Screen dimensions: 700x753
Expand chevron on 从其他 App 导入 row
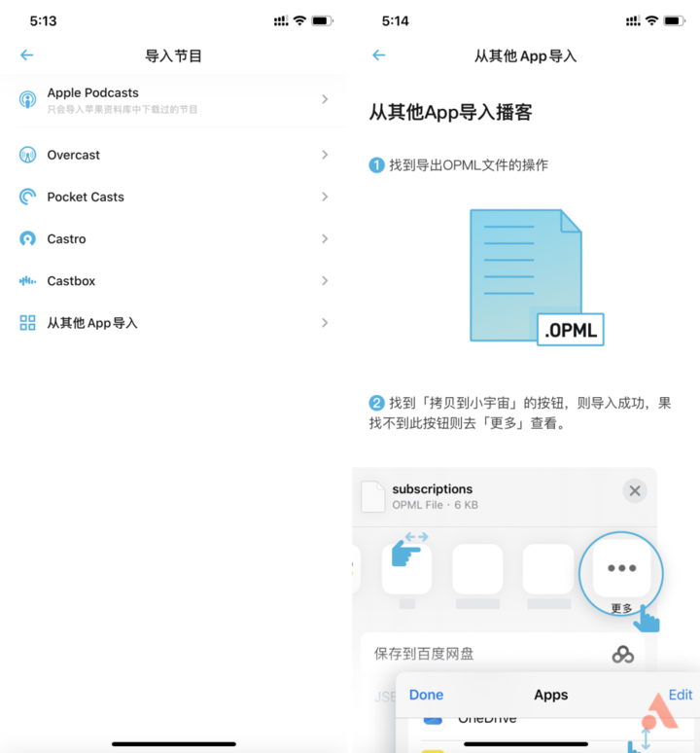point(325,323)
